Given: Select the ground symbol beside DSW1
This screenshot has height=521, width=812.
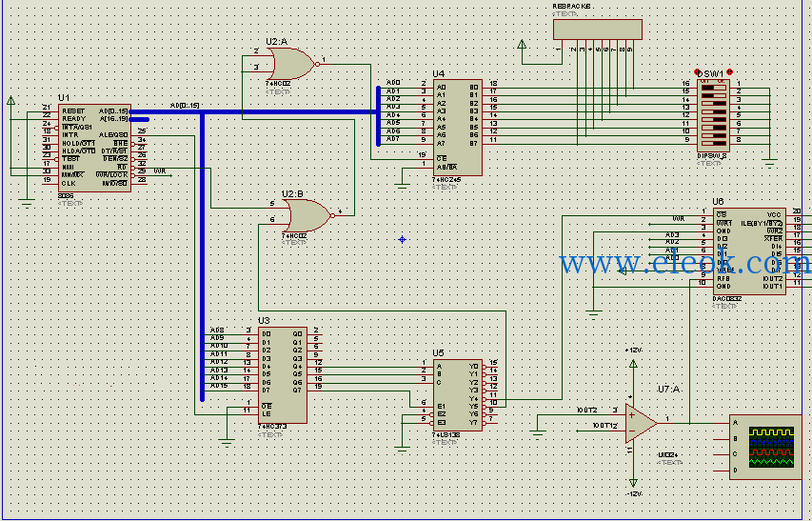Looking at the screenshot, I should click(x=769, y=163).
